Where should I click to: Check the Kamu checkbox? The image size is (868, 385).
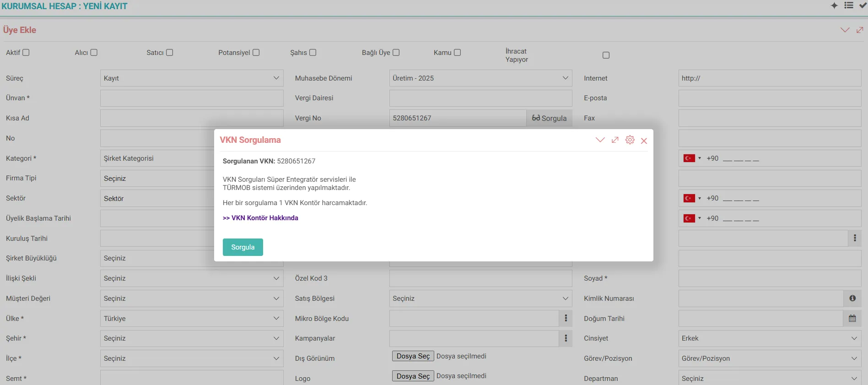[457, 53]
